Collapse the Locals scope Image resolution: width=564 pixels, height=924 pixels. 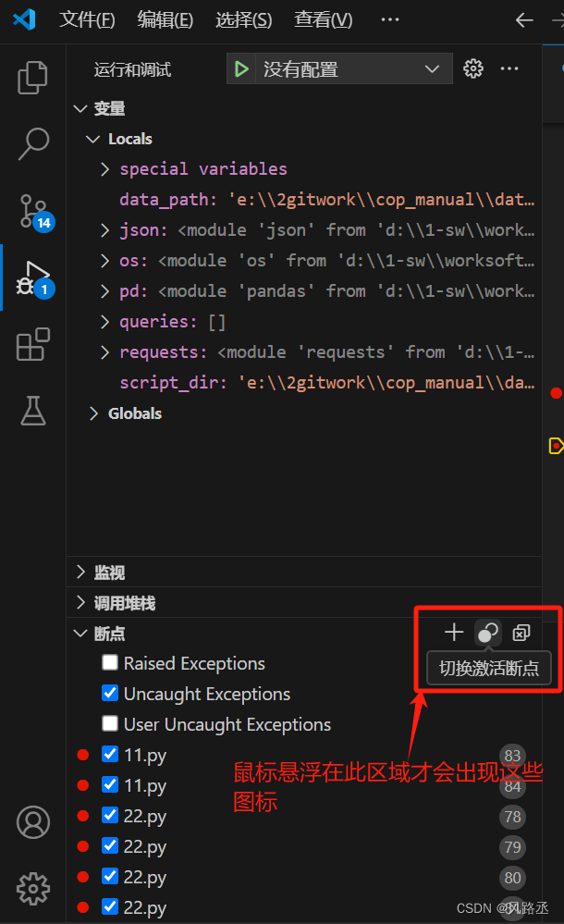(92, 139)
